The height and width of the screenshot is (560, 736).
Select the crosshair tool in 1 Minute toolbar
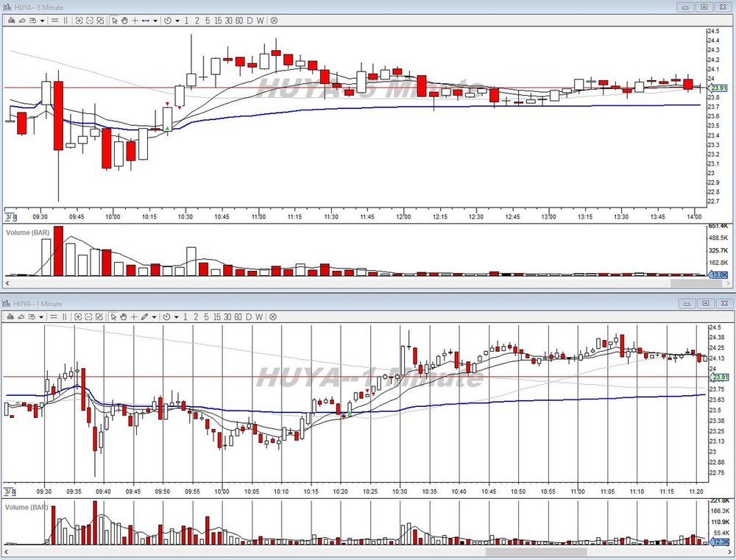134,317
